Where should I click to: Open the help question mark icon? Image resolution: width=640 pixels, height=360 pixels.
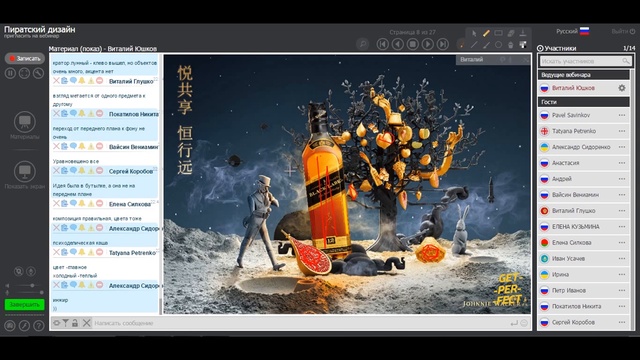39,326
